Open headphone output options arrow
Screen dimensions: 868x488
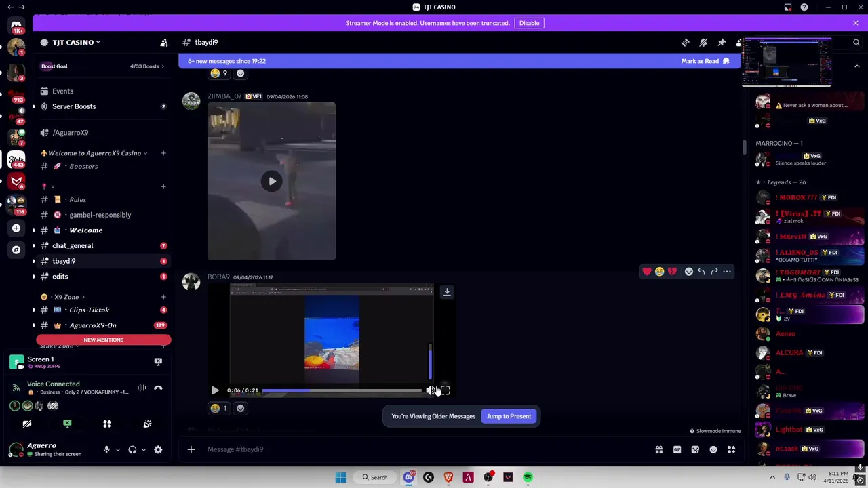point(143,449)
